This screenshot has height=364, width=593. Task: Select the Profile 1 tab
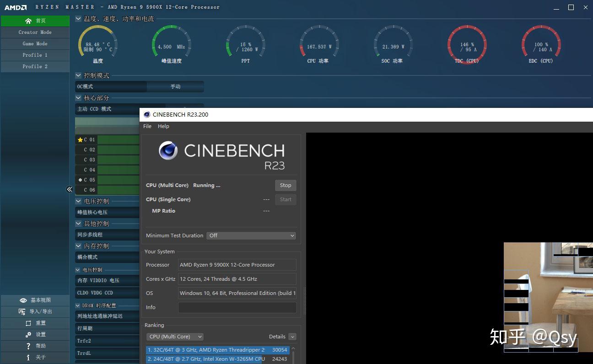coord(35,55)
